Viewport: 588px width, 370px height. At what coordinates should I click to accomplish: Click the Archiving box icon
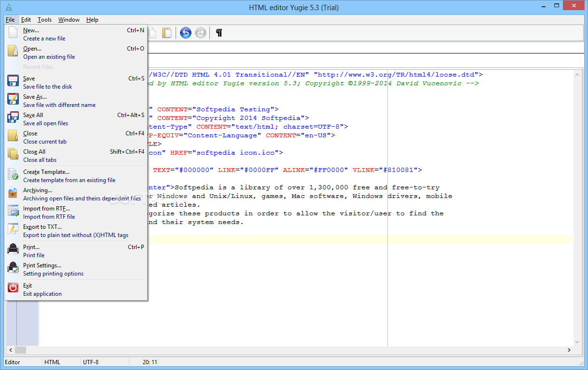[13, 193]
